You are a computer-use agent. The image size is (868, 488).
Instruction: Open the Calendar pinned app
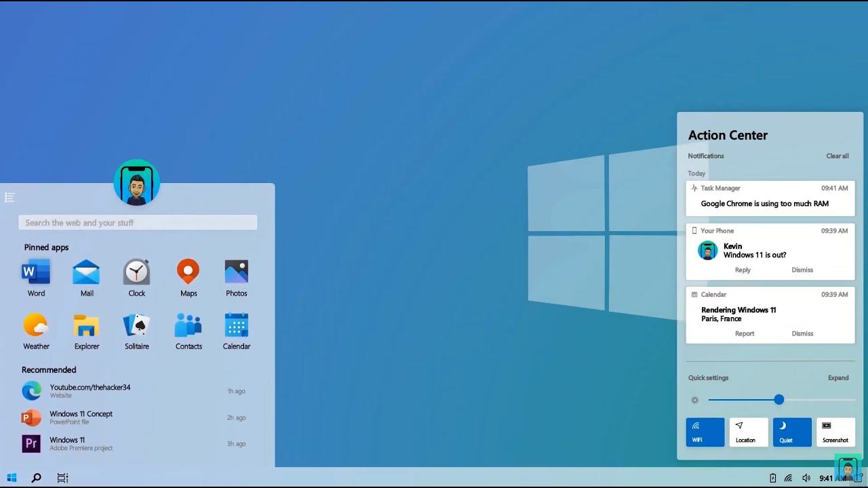[236, 325]
